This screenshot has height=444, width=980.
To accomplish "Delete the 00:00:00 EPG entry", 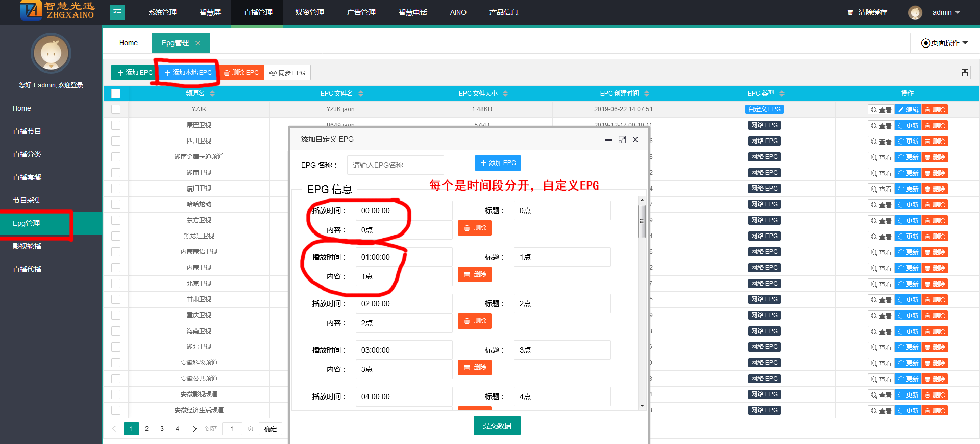I will [x=474, y=228].
